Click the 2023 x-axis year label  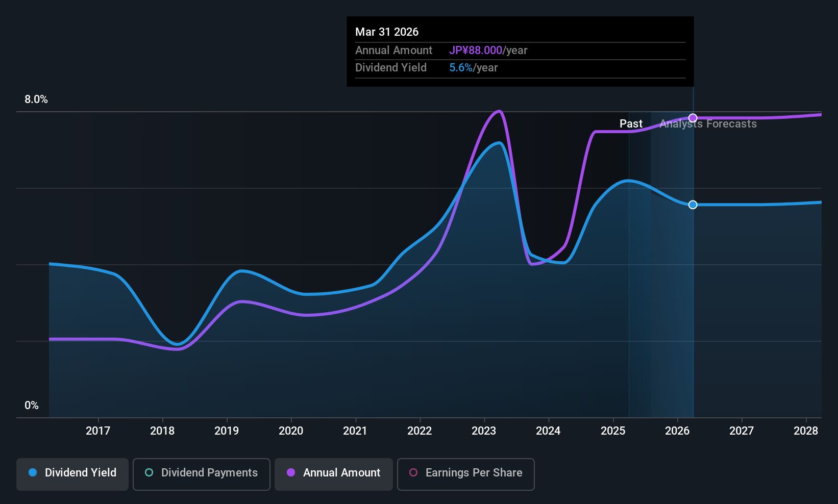click(x=484, y=431)
